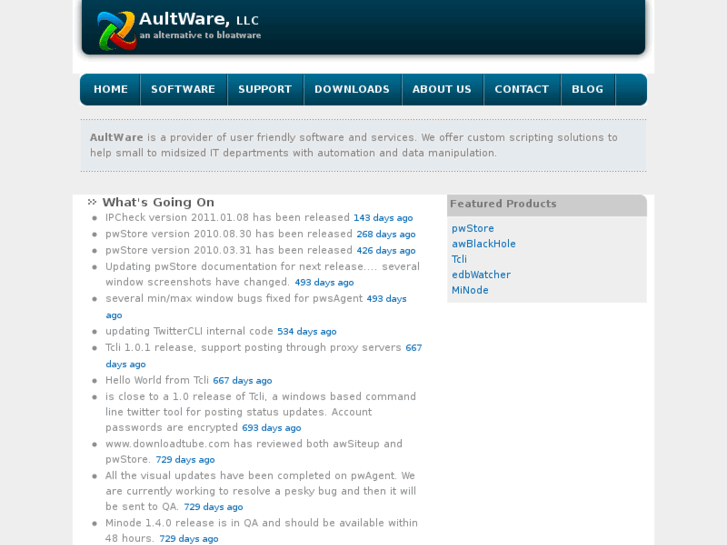Click the 'an alternative to bloatware' tagline
The height and width of the screenshot is (545, 727).
200,35
